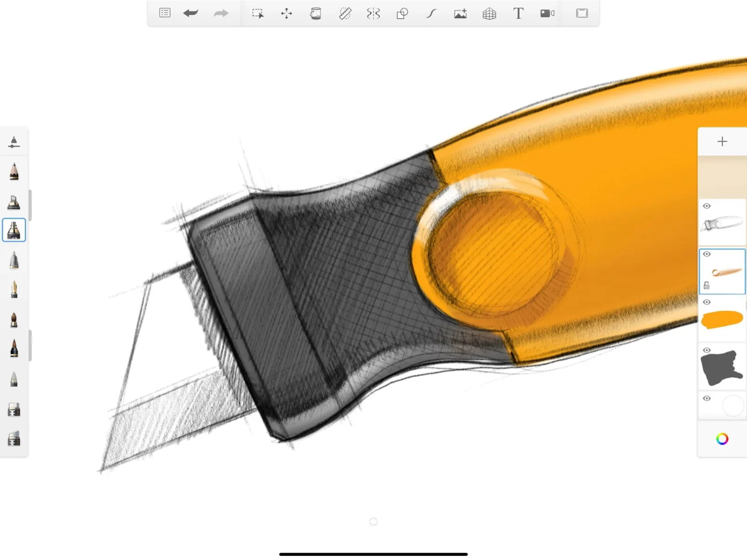The height and width of the screenshot is (560, 747).
Task: Tap the small puck ring at canvas bottom
Action: 373,522
